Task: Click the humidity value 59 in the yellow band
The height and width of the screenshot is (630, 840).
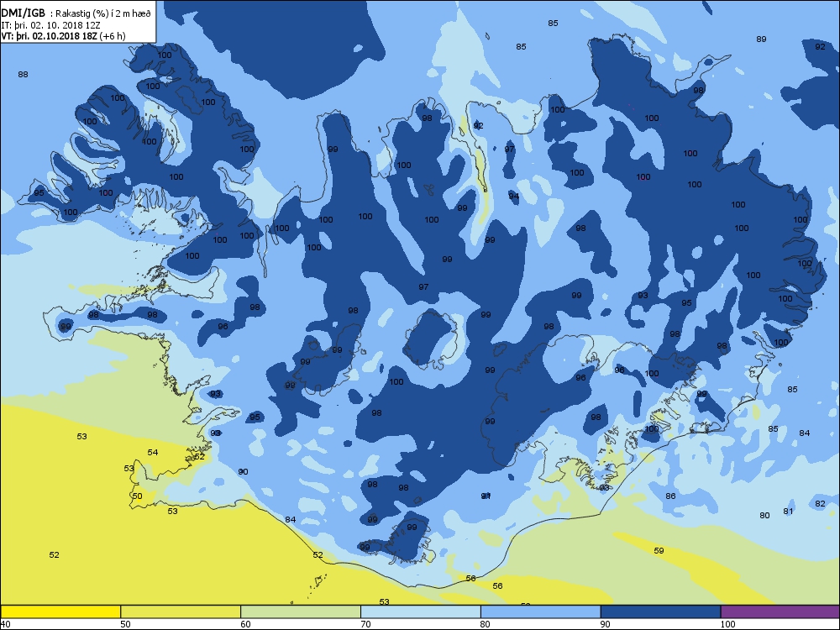Action: [659, 551]
